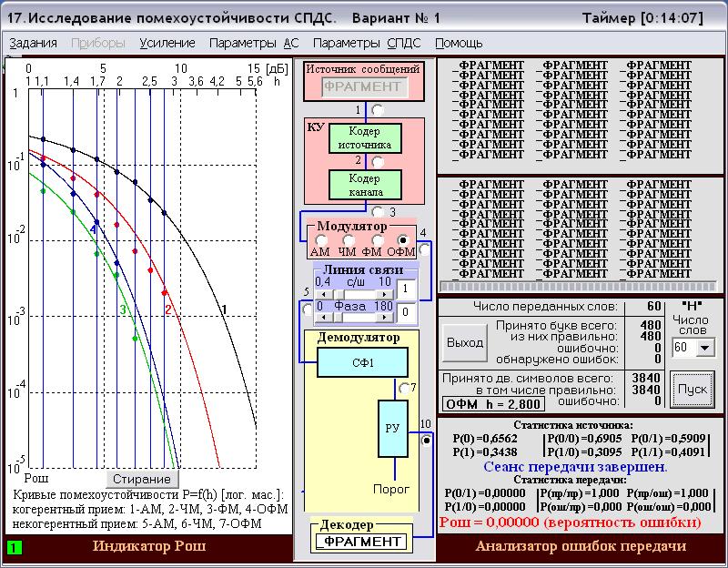This screenshot has width=728, height=568.
Task: Open the Помощь menu
Action: (459, 43)
